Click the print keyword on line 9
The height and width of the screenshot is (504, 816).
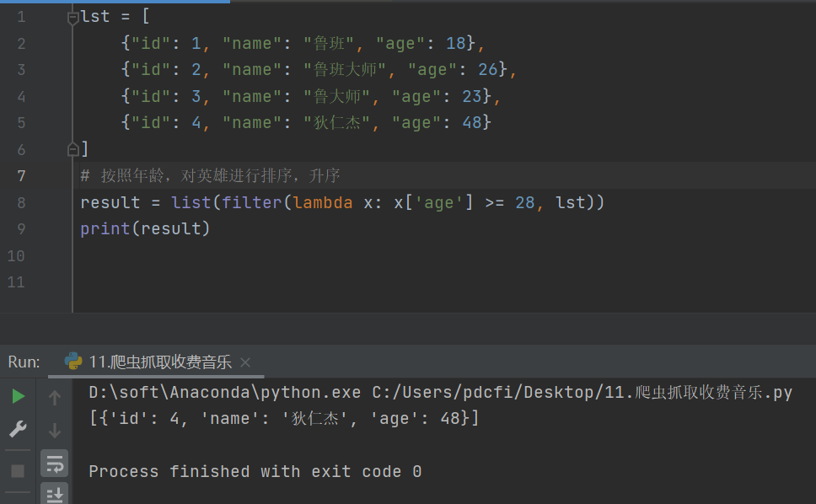coord(105,228)
